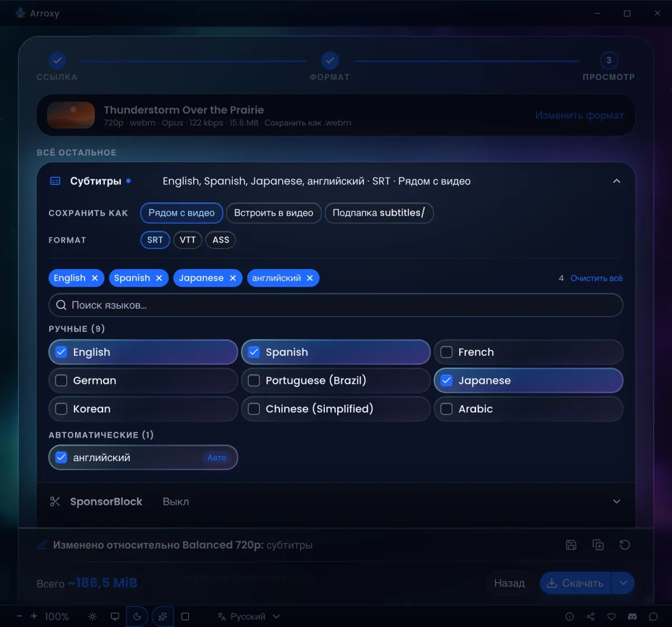
Task: Check the German subtitle checkbox
Action: [61, 380]
